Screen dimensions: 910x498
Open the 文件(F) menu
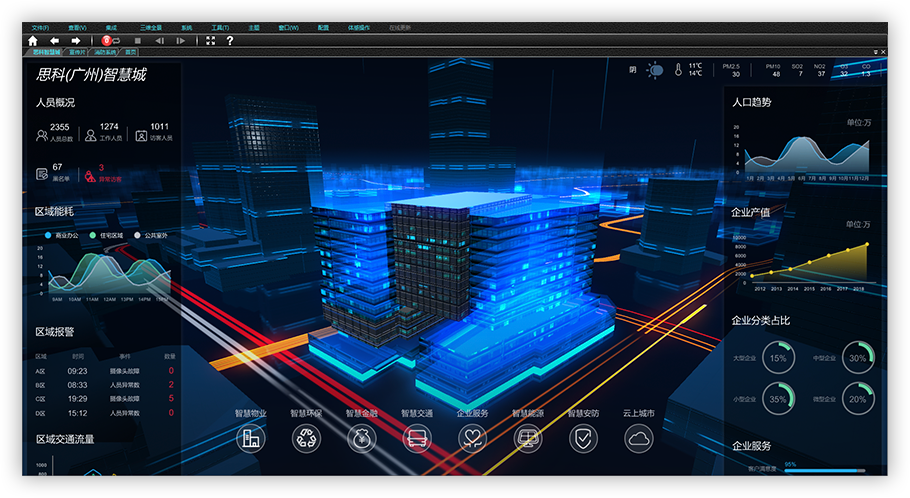tap(40, 27)
